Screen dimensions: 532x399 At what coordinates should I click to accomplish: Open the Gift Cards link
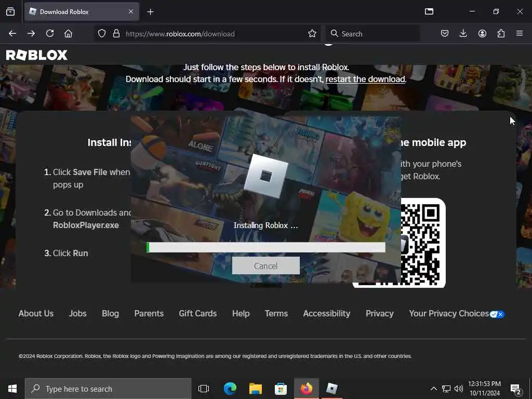click(198, 313)
